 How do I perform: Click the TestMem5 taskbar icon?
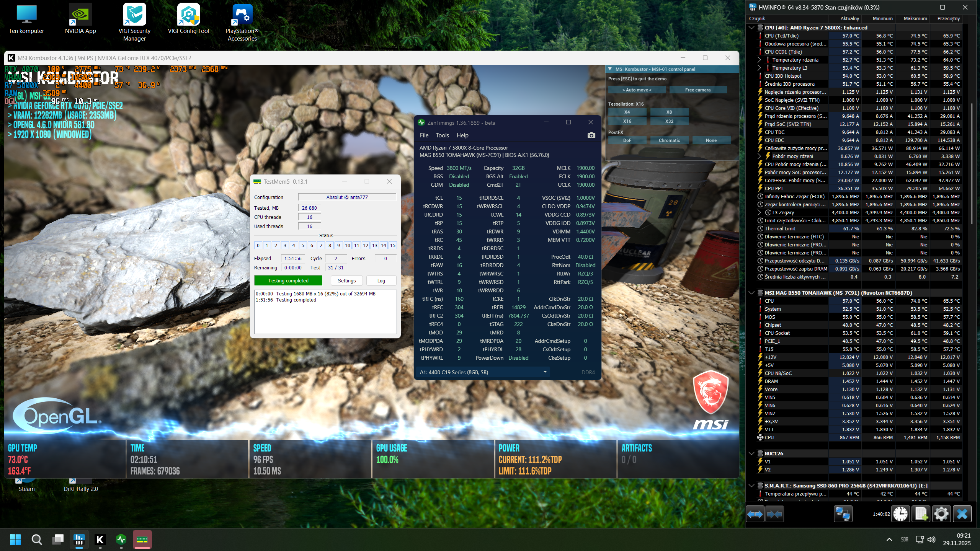point(142,540)
